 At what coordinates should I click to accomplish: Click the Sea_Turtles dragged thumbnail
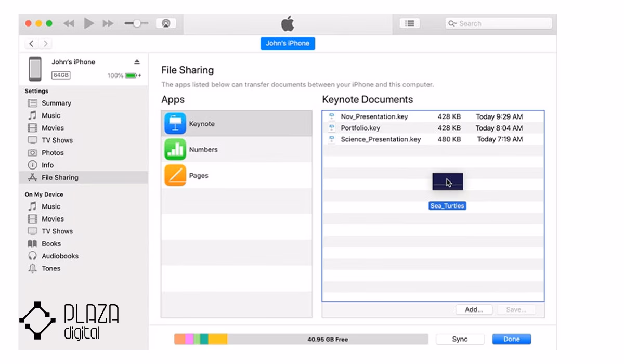448,182
